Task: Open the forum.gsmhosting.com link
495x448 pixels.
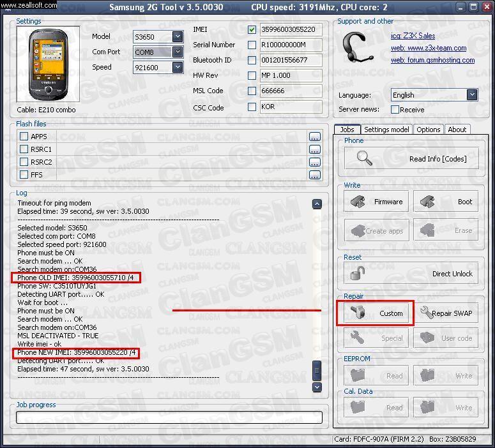Action: tap(432, 60)
